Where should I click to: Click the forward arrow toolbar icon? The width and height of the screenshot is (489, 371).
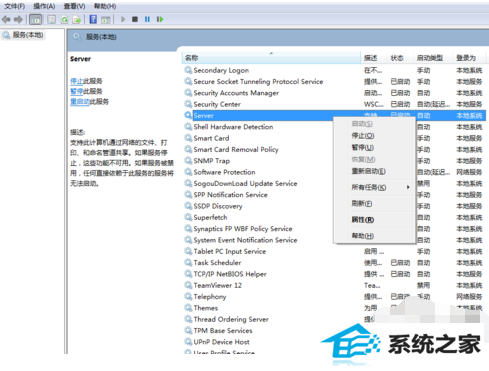[x=18, y=20]
